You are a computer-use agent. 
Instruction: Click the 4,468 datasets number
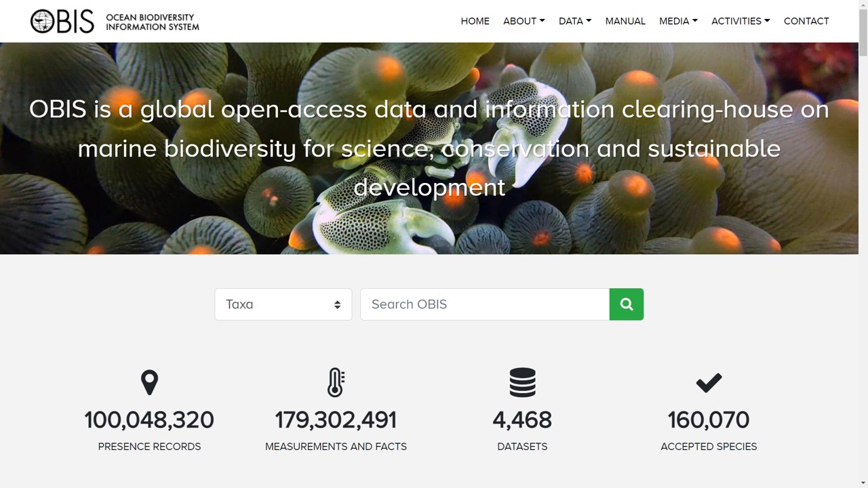(522, 420)
